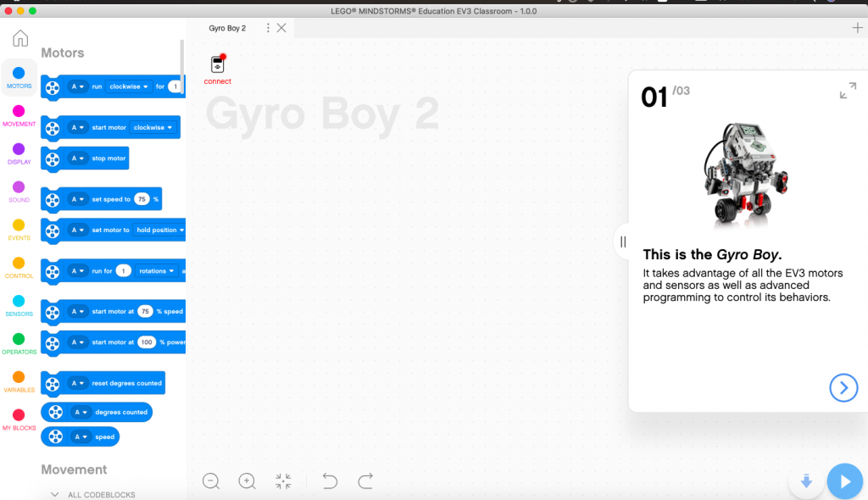Select the Control category icon

pos(19,264)
